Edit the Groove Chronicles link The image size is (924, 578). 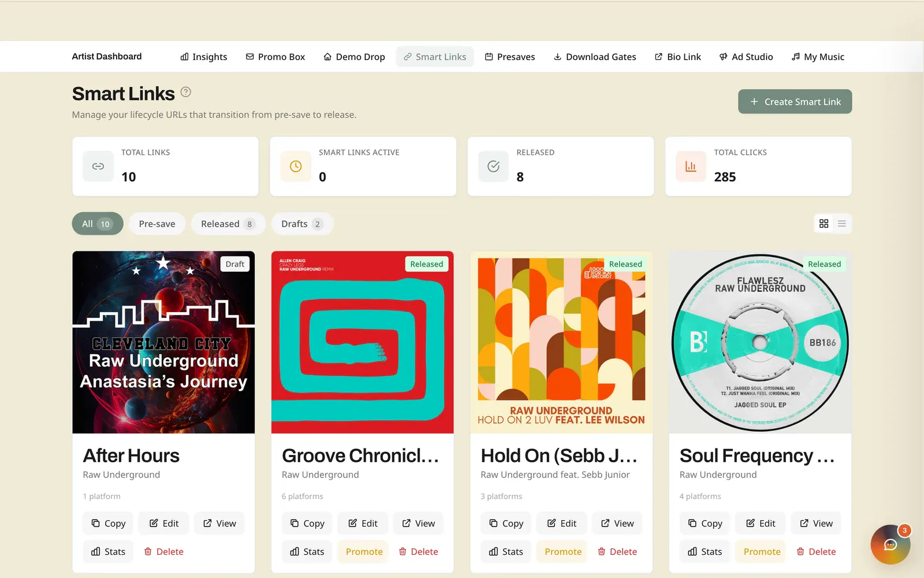point(363,523)
